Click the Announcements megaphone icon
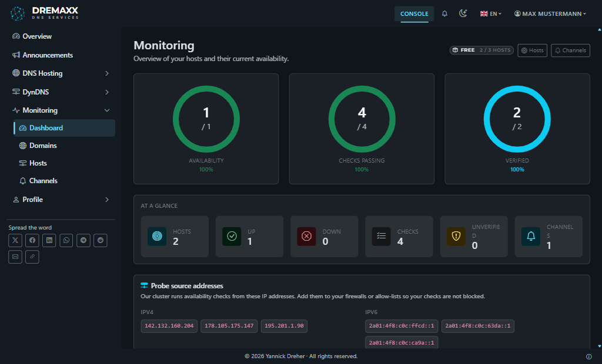 [16, 55]
